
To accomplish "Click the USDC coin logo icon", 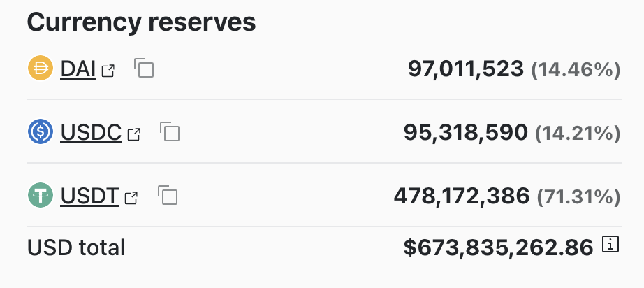I will [41, 132].
